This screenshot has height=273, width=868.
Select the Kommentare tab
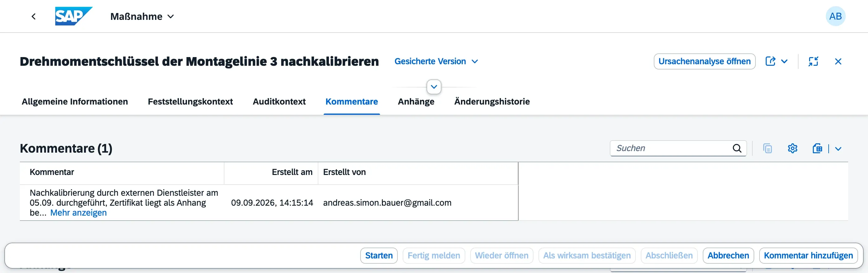[352, 101]
